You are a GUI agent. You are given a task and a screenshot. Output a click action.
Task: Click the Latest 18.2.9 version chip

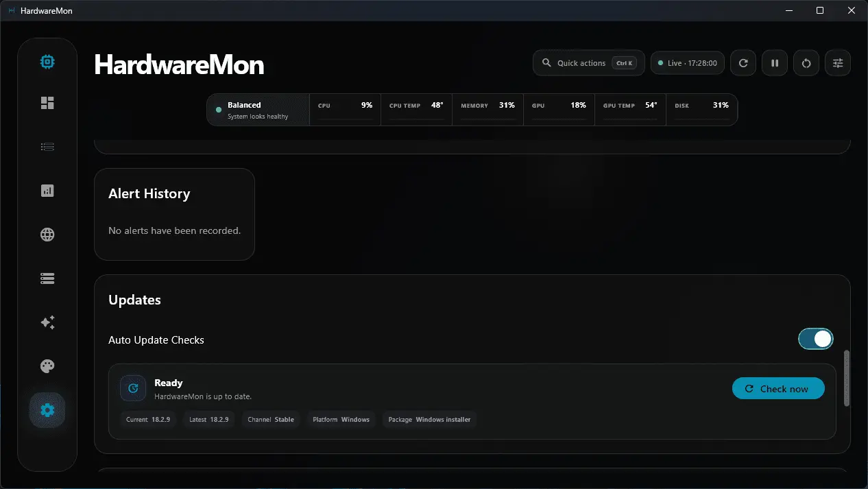tap(209, 419)
